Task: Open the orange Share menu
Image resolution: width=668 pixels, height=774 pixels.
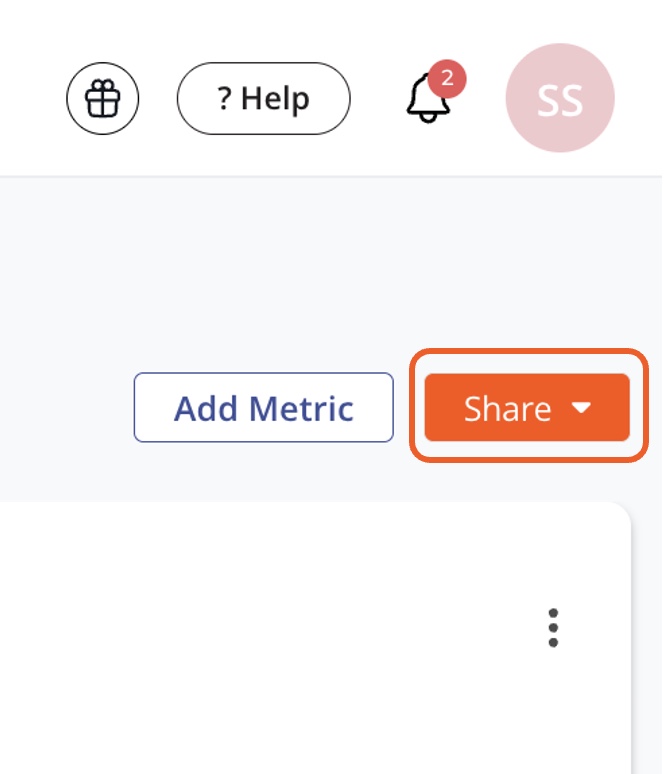Action: (x=526, y=408)
